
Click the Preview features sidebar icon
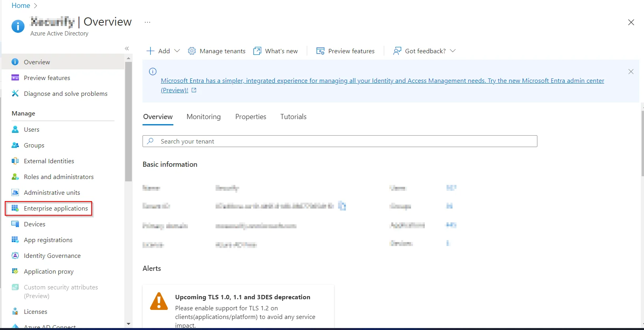point(15,78)
